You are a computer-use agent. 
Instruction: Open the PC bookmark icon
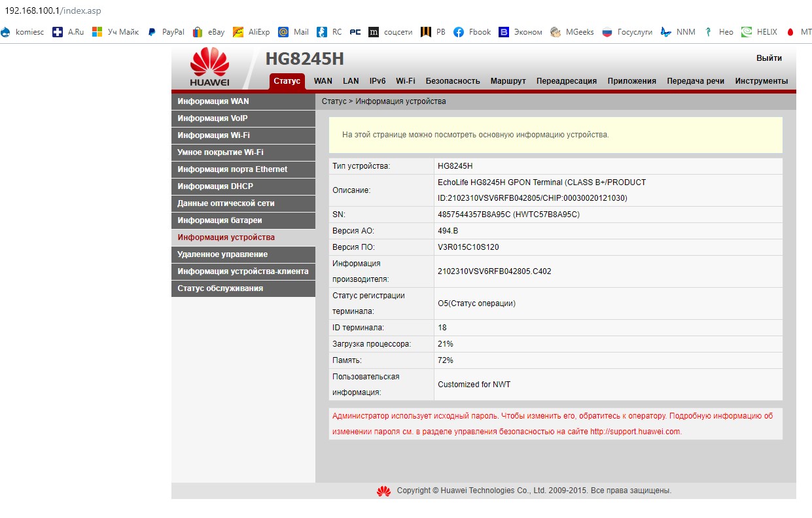pos(355,31)
